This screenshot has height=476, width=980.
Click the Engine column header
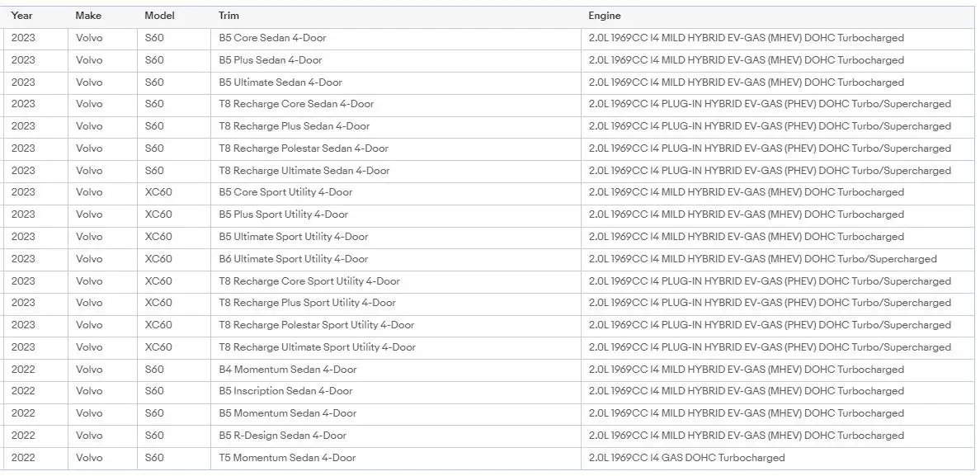point(604,16)
